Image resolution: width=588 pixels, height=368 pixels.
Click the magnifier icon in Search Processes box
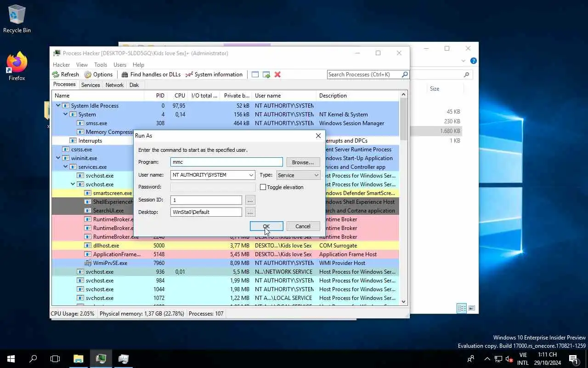pos(404,75)
